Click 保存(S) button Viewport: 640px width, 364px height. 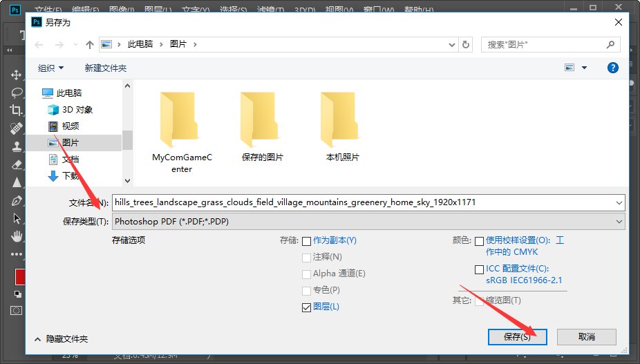pos(517,336)
